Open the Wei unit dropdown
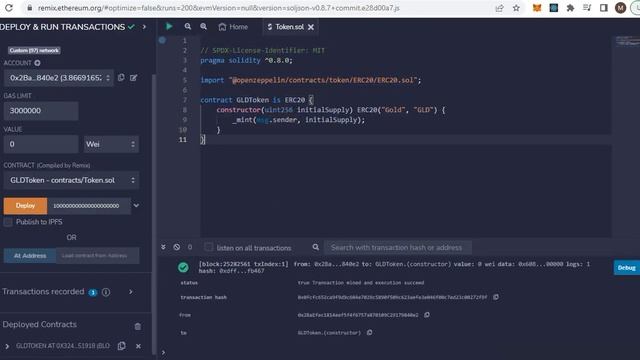Image resolution: width=640 pixels, height=360 pixels. coord(111,144)
